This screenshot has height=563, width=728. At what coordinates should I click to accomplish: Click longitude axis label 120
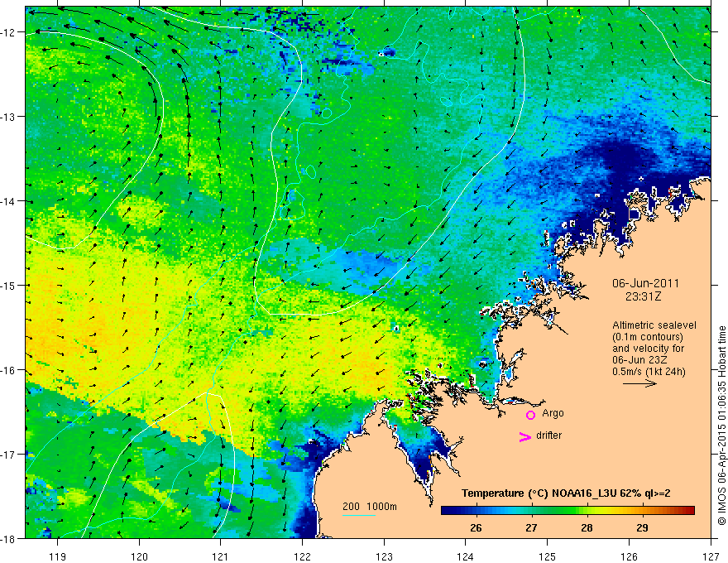(x=139, y=556)
